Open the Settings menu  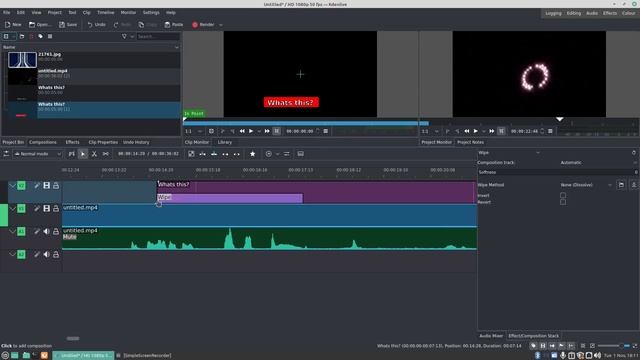click(x=151, y=13)
